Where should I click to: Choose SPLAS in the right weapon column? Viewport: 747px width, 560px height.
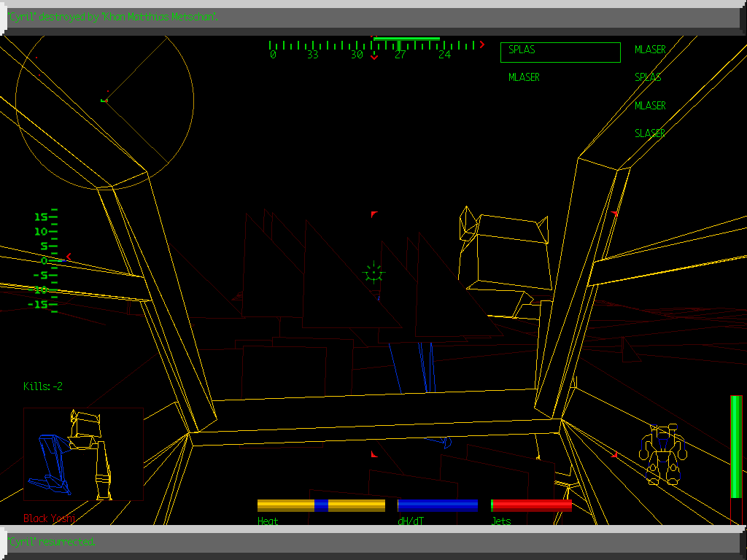click(648, 77)
